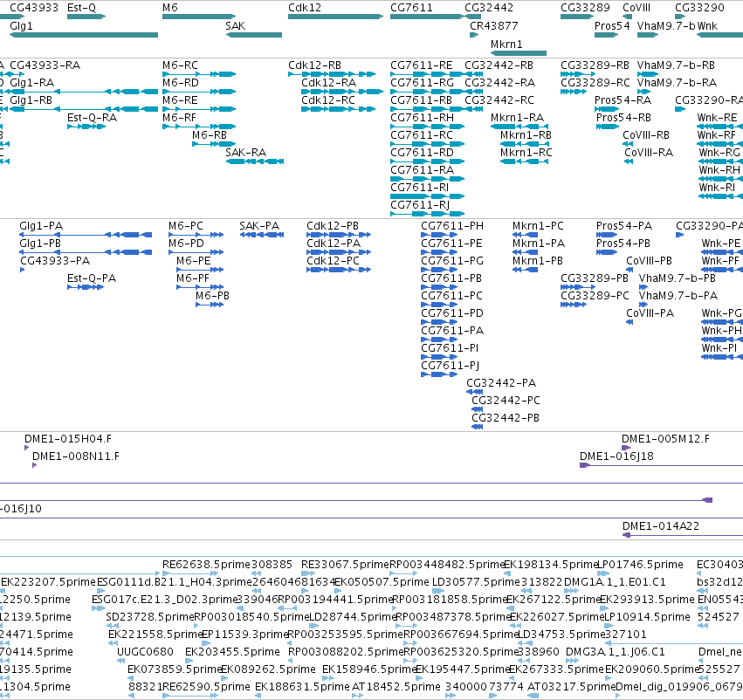Select protein SAK-PA
Viewport: 743px width, 700px height.
(262, 235)
